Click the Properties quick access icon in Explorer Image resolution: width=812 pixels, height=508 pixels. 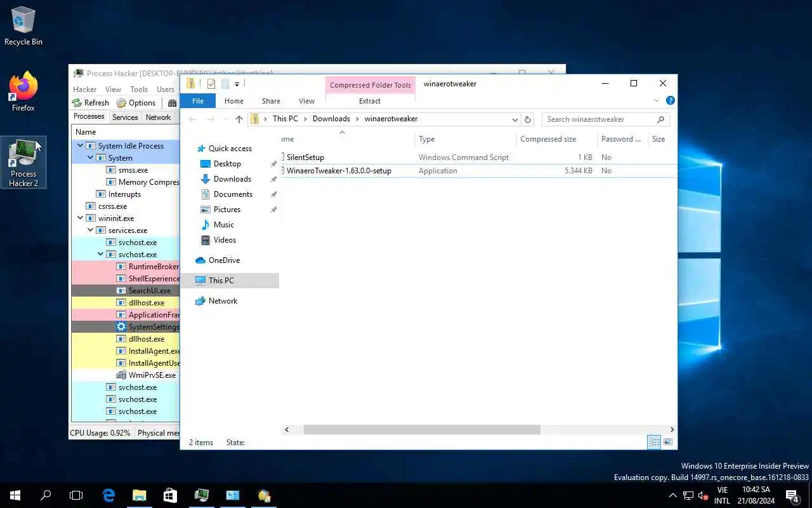(211, 84)
